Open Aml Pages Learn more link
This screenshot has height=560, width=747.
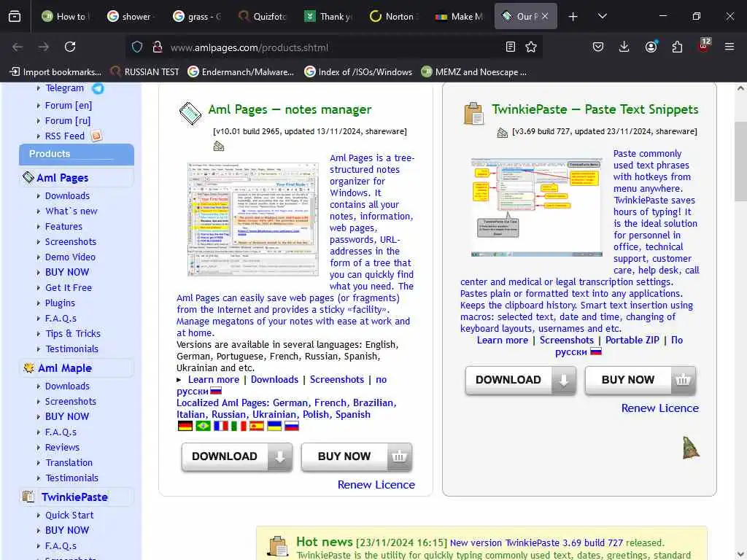(x=214, y=379)
